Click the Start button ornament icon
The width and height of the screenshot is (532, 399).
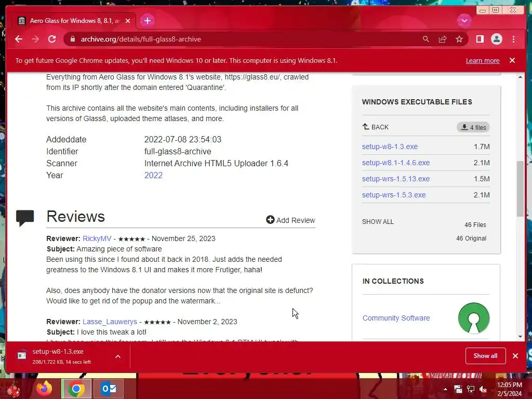click(14, 389)
